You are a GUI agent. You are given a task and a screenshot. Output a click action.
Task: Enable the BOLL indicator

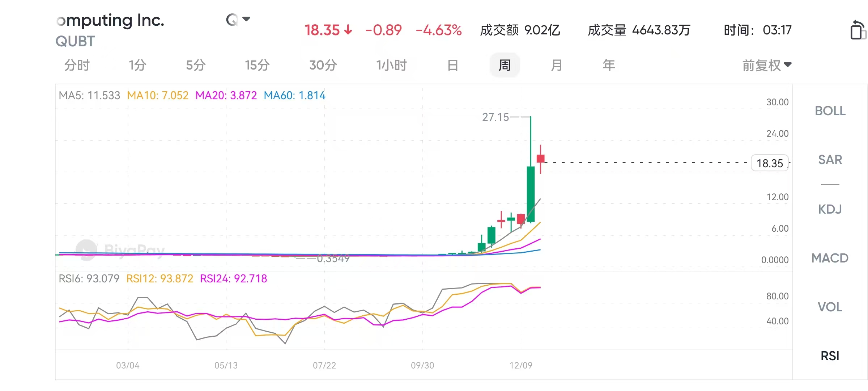(830, 111)
